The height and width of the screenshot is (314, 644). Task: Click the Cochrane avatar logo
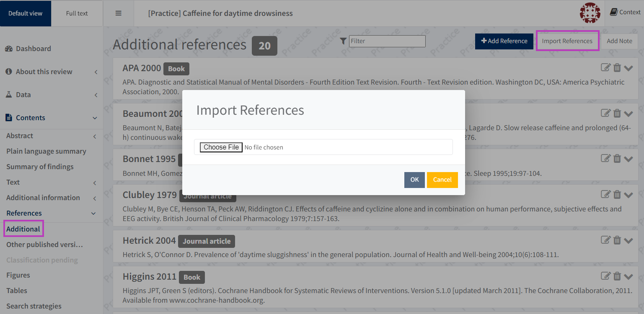[590, 13]
